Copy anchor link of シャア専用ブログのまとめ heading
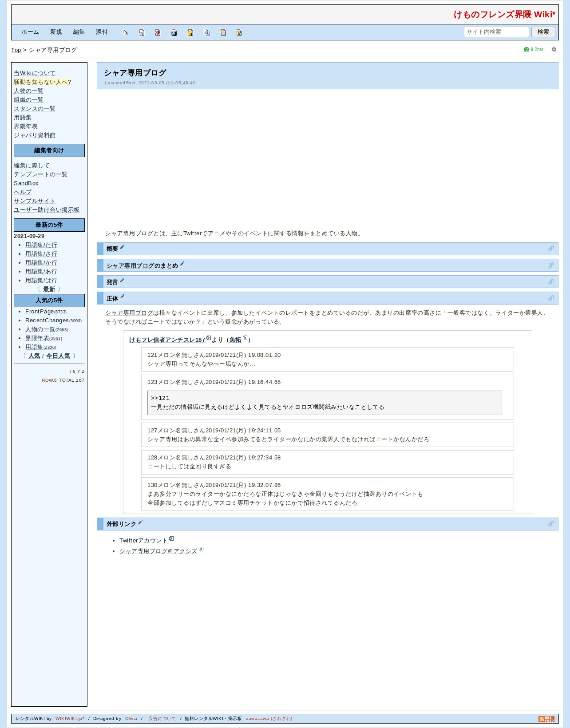 pos(551,265)
